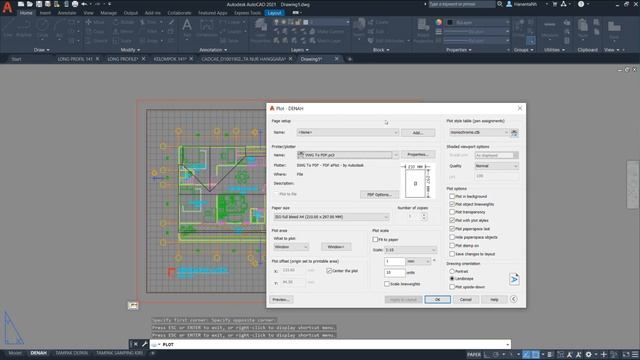640x360 pixels.
Task: Click the Open file icon in quick access toolbar
Action: tap(30, 4)
